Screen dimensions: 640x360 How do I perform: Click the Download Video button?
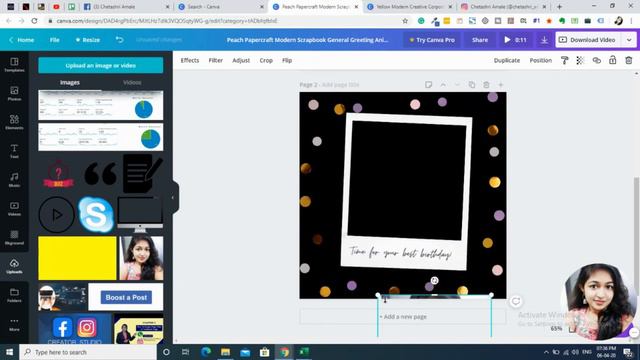(x=588, y=40)
